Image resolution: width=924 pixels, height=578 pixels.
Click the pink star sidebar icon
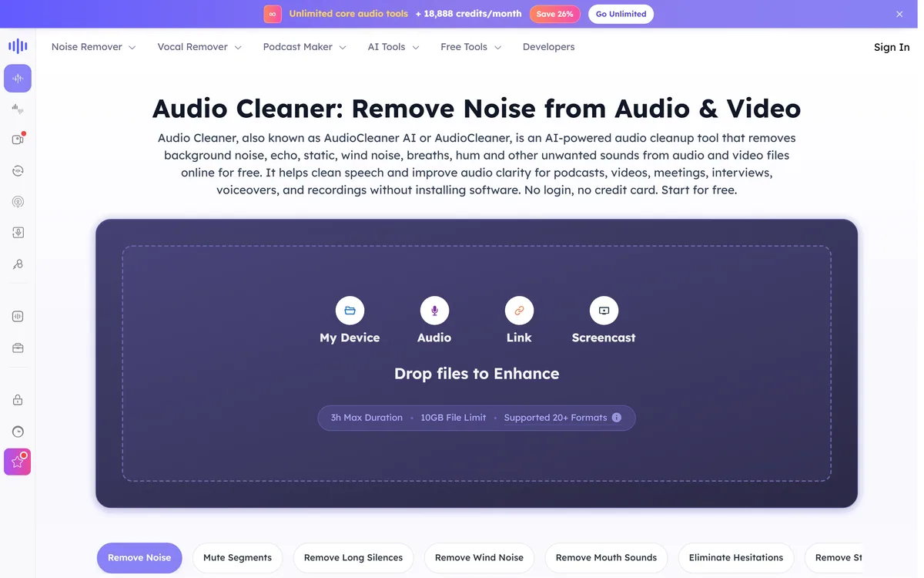(18, 462)
